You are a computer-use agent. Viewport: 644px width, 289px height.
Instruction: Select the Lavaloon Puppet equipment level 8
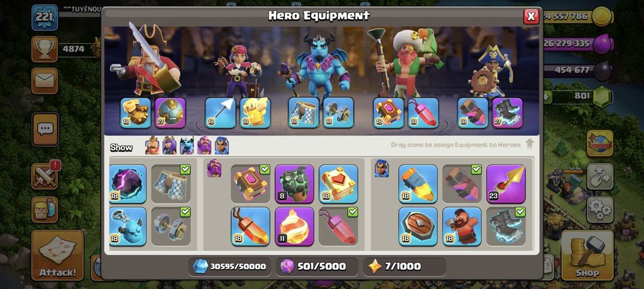click(294, 184)
